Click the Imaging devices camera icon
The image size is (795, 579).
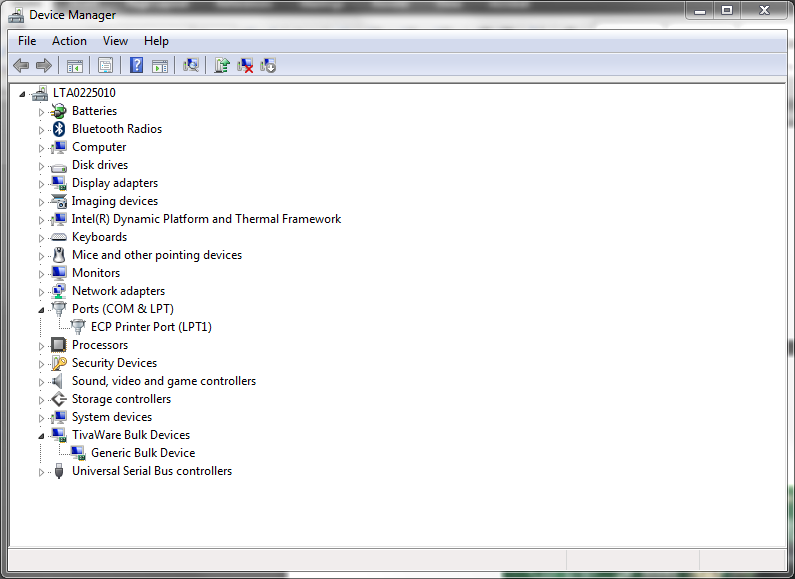pos(59,201)
